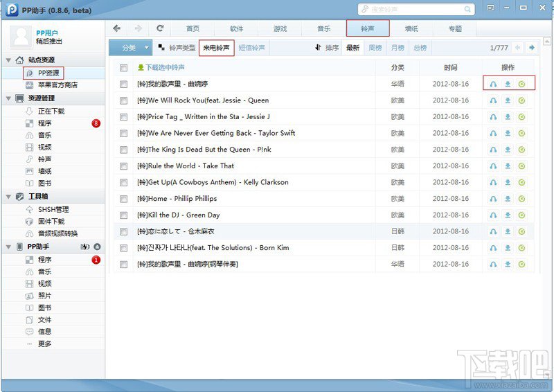
Task: Check box for The King Is Dead
Action: [124, 150]
